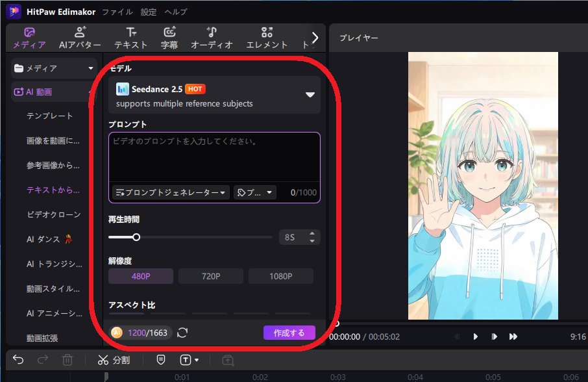Select 1080P resolution
Screen dimensions: 588x382
(281, 276)
